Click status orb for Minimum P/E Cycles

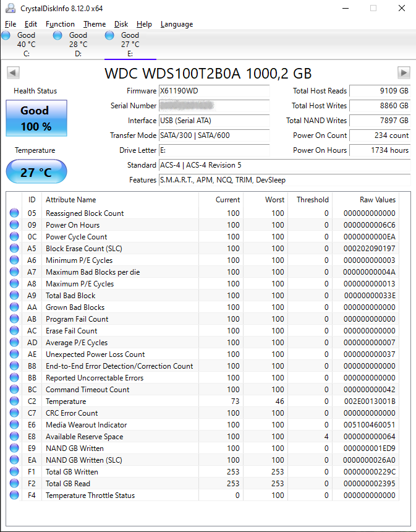pyautogui.click(x=14, y=260)
